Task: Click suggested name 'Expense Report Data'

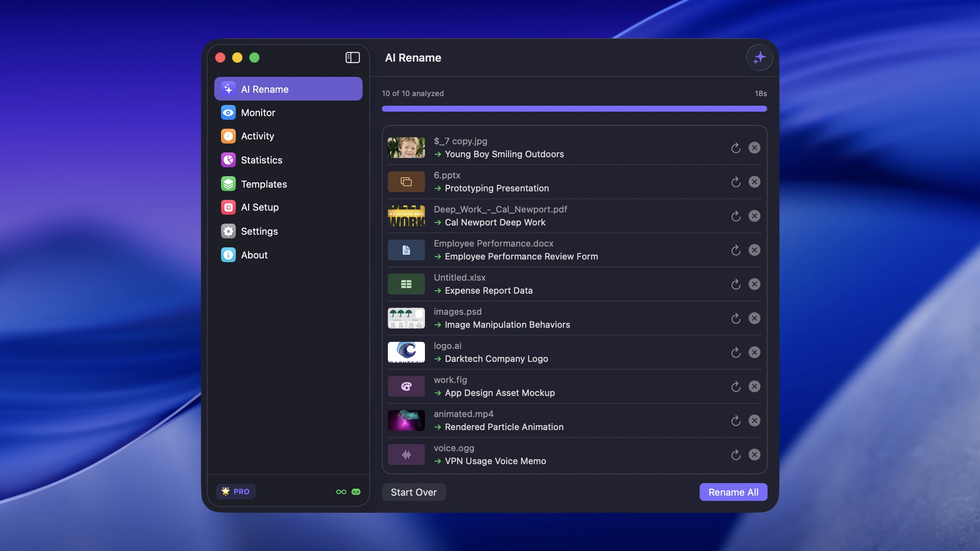Action: (x=488, y=290)
